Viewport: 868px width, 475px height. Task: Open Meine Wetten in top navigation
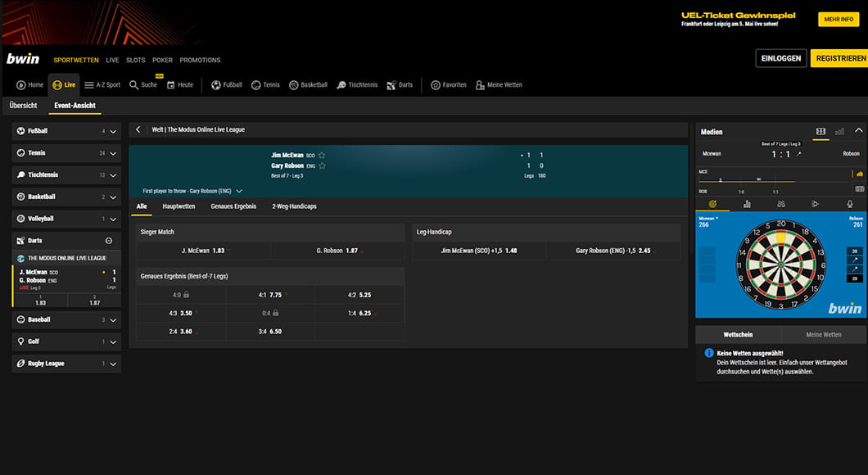click(x=499, y=85)
